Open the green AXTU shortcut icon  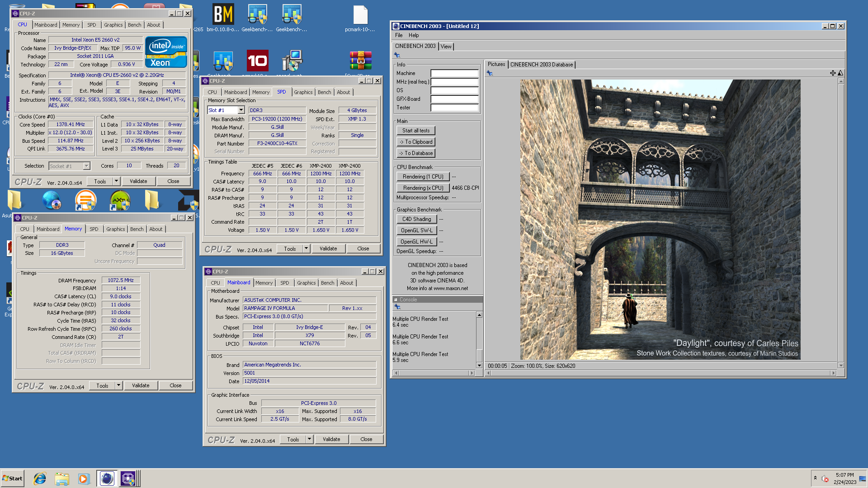tap(120, 200)
